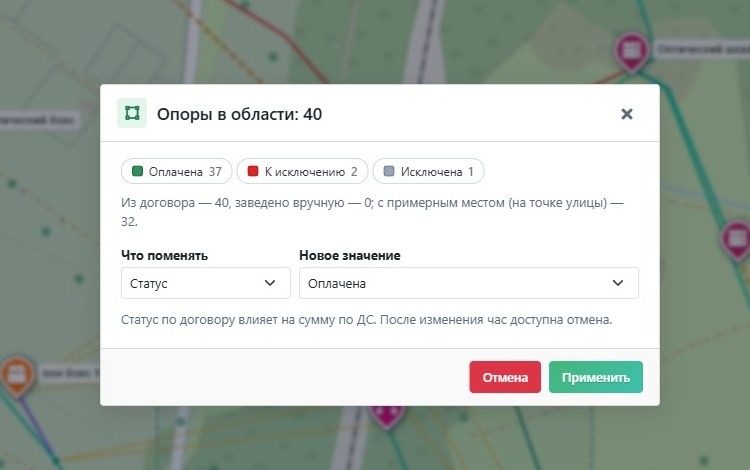Click the hint text Статус по договору влияет

coord(366,319)
